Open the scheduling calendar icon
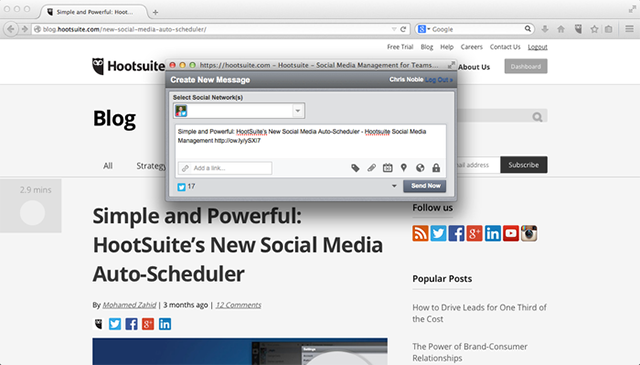The width and height of the screenshot is (640, 365). click(387, 168)
